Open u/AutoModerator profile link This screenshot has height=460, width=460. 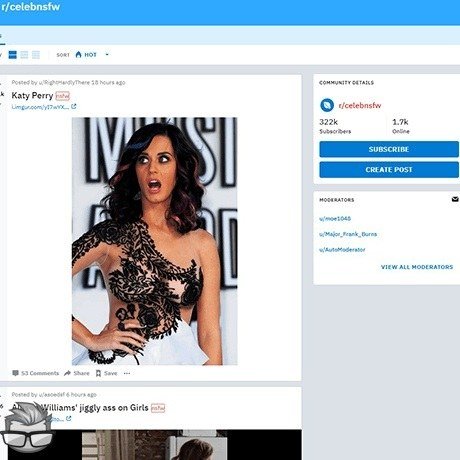click(342, 250)
